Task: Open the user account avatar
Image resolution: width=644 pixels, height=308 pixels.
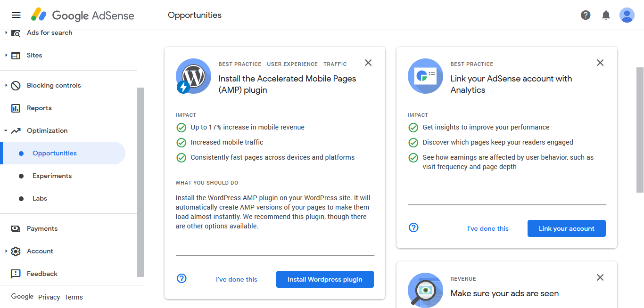Action: point(627,15)
